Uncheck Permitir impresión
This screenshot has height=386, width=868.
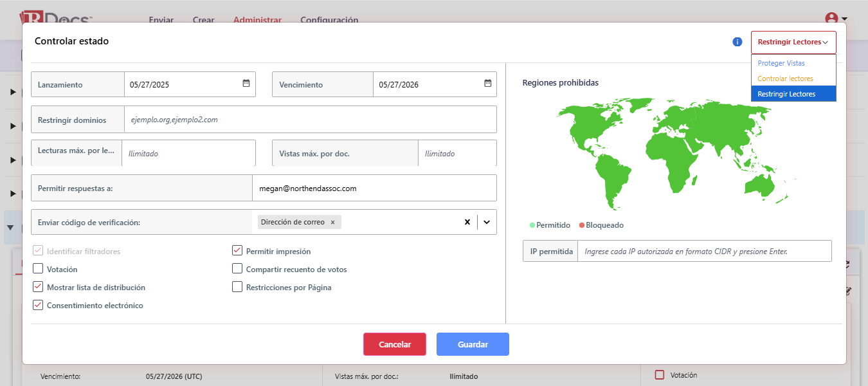click(237, 251)
